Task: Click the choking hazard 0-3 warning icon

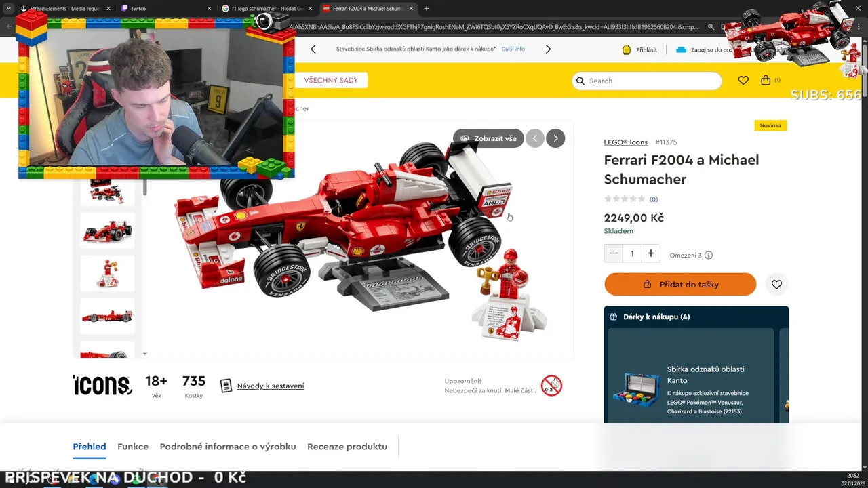Action: tap(551, 386)
